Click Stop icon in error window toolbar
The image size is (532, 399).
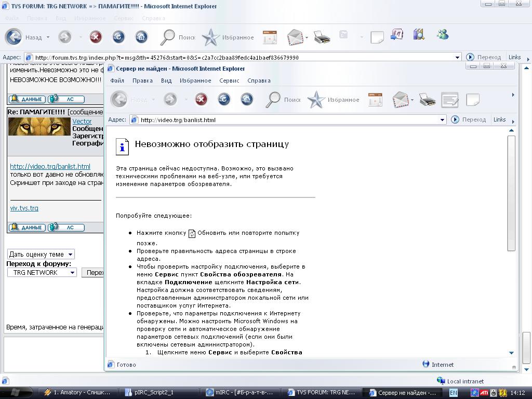point(201,99)
